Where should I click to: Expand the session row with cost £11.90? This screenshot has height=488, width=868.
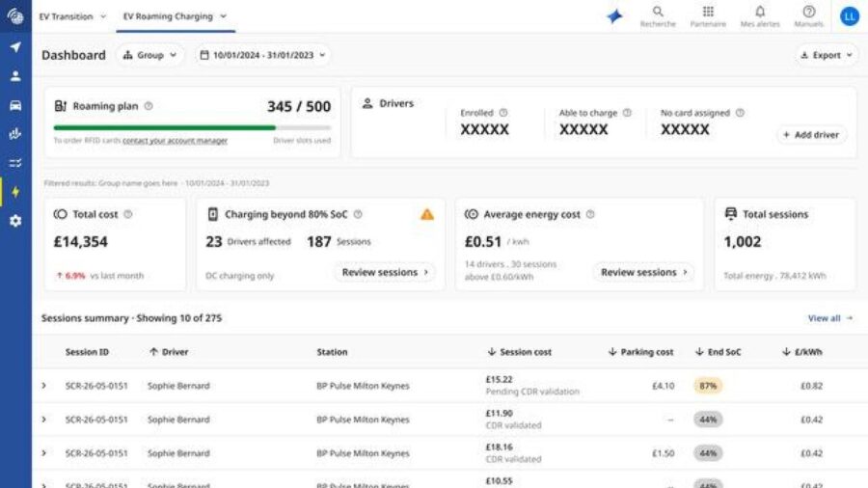pos(43,419)
